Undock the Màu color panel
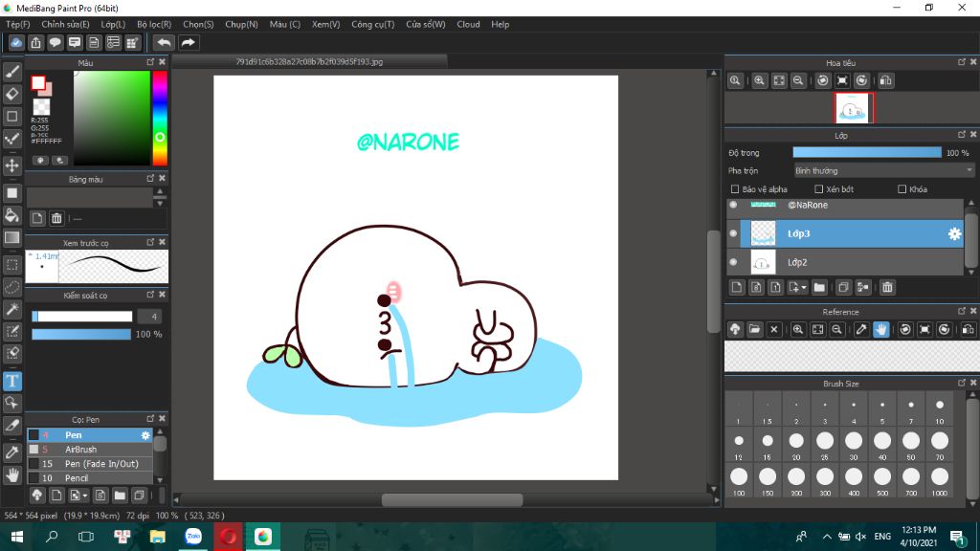Screen dimensions: 980x551 click(x=150, y=62)
